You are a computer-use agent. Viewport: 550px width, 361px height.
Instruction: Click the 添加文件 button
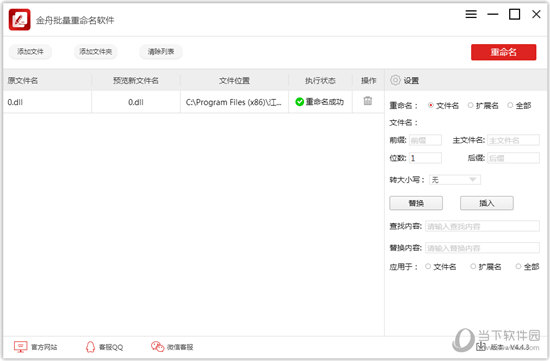point(31,52)
